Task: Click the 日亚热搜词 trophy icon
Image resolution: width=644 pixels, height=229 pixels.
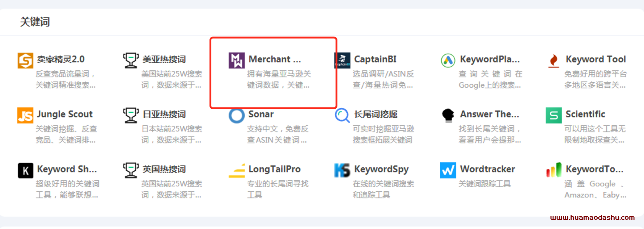Action: (131, 115)
